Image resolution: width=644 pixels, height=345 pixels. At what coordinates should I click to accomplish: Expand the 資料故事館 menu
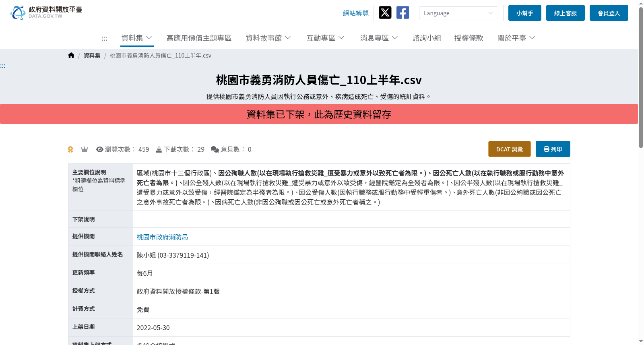click(268, 38)
